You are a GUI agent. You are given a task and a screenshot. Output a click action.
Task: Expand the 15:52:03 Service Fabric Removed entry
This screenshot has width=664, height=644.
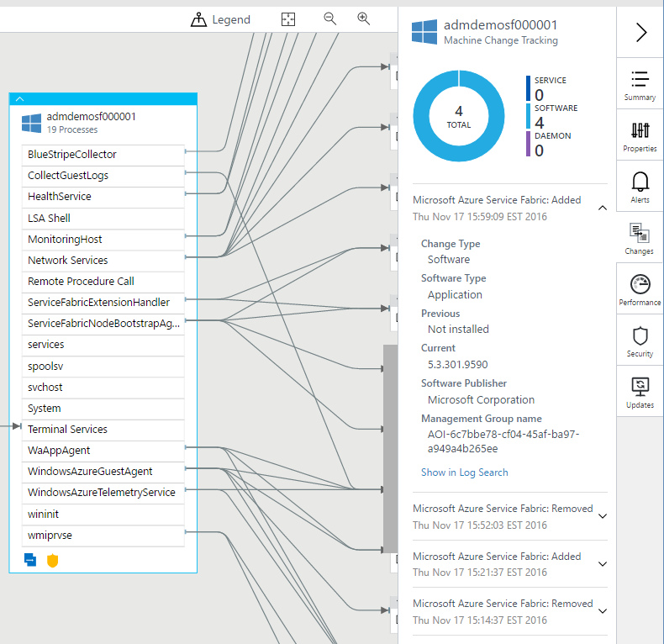602,516
